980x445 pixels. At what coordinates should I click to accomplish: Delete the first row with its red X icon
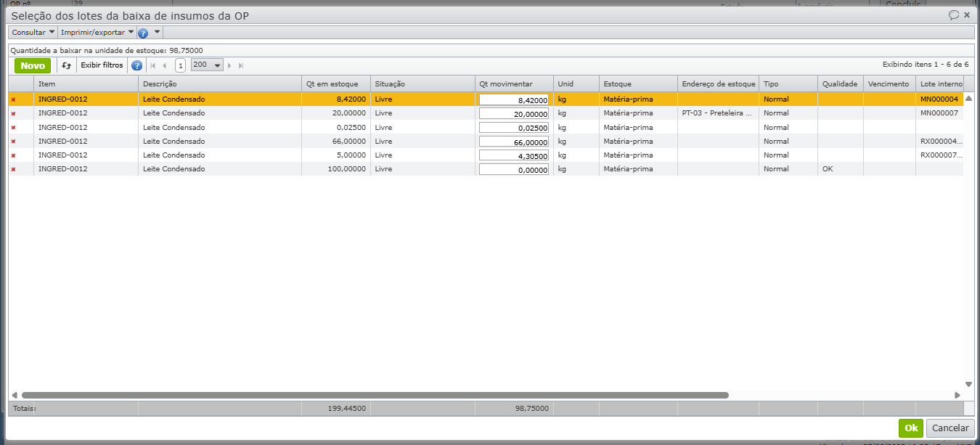[13, 99]
